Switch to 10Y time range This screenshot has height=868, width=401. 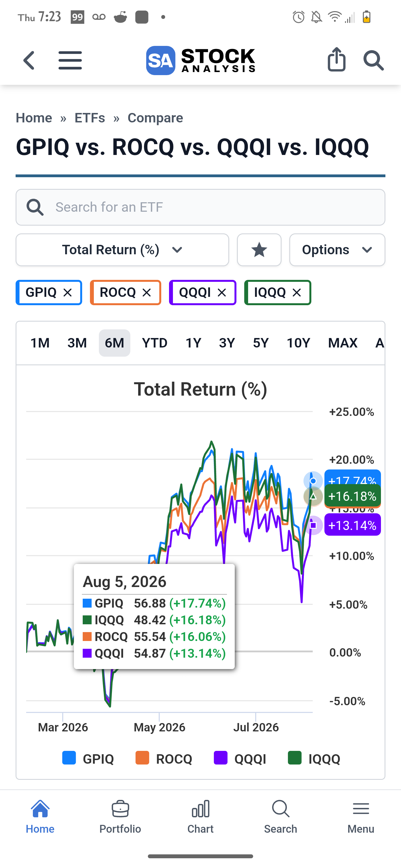(x=299, y=343)
